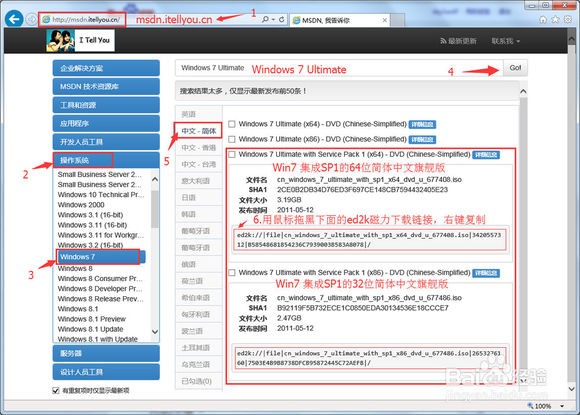Viewport: 580px width, 415px height.
Task: Open the browser settings gear icon
Action: (568, 20)
